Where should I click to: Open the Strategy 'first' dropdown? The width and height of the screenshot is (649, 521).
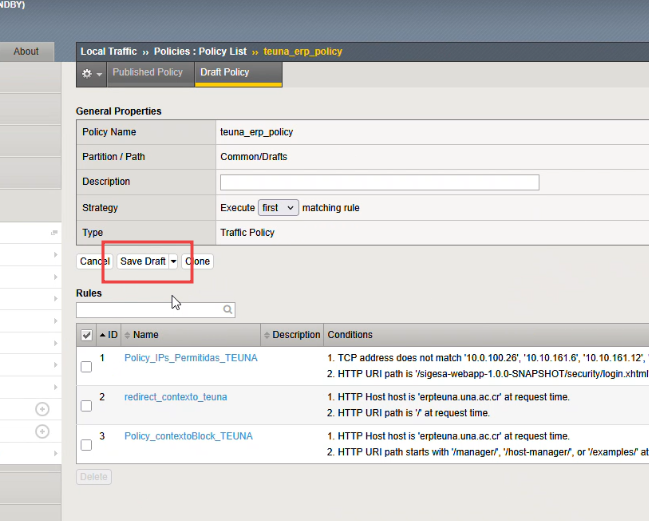tap(278, 208)
